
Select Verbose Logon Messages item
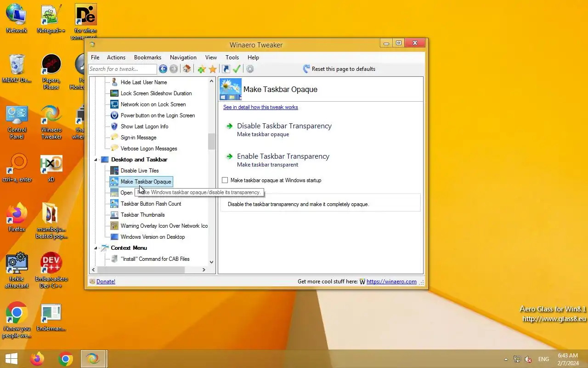pos(149,149)
